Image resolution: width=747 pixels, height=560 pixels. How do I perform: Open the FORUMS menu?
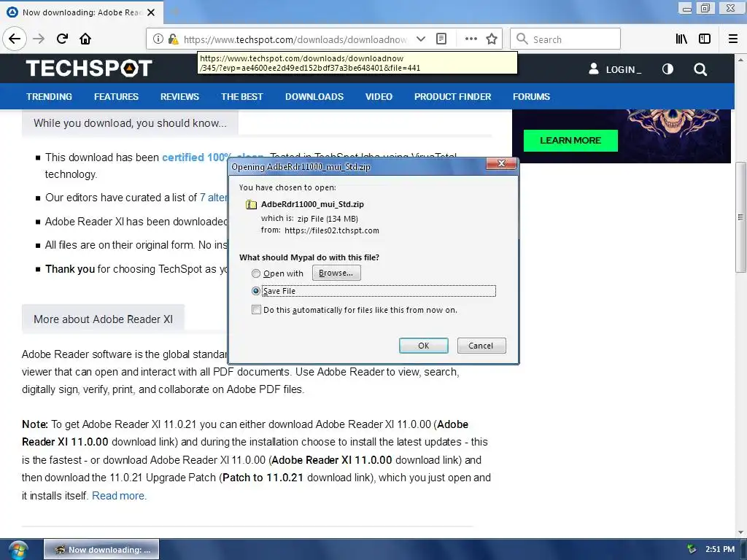pyautogui.click(x=531, y=97)
